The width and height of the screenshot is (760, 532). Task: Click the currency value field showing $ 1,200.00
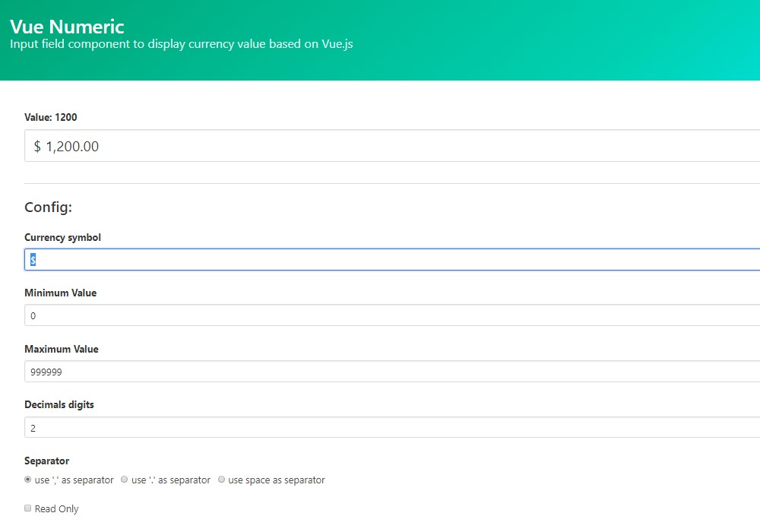[392, 145]
